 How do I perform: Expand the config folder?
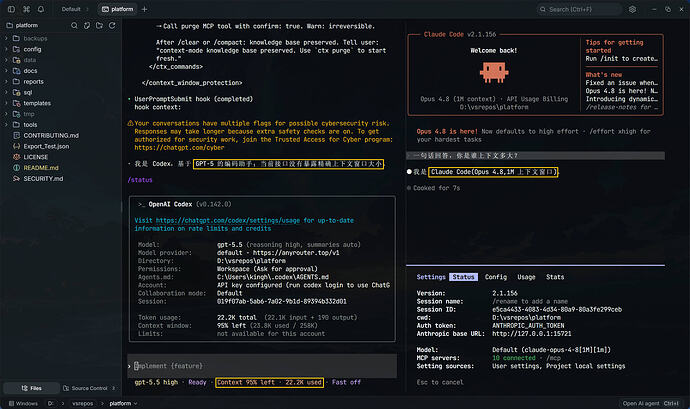tap(6, 49)
